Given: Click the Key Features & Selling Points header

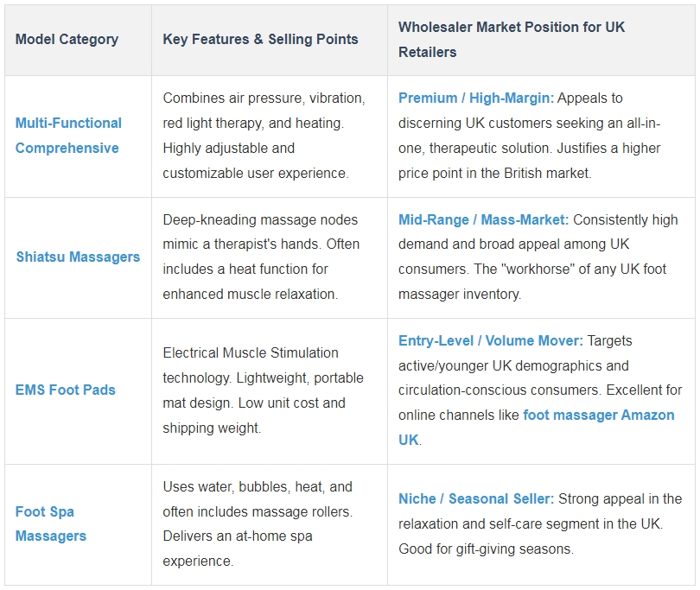Looking at the screenshot, I should coord(260,39).
